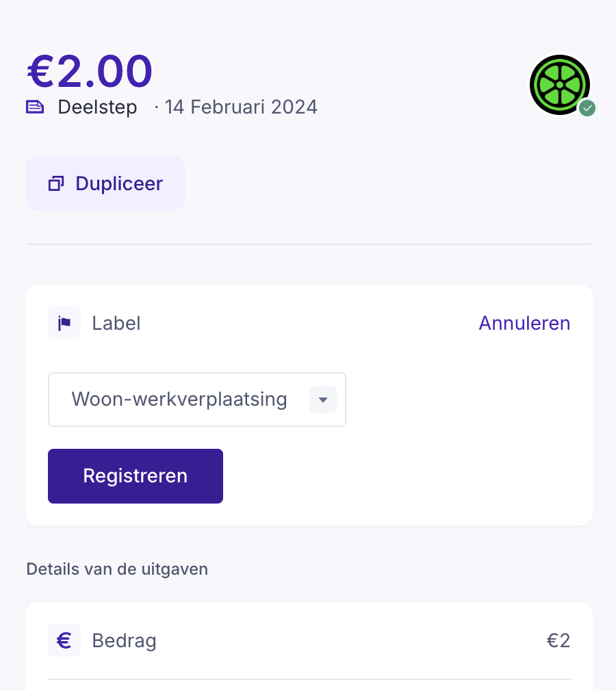Open the dropdown arrow for label selection
The height and width of the screenshot is (691, 616).
(x=323, y=400)
